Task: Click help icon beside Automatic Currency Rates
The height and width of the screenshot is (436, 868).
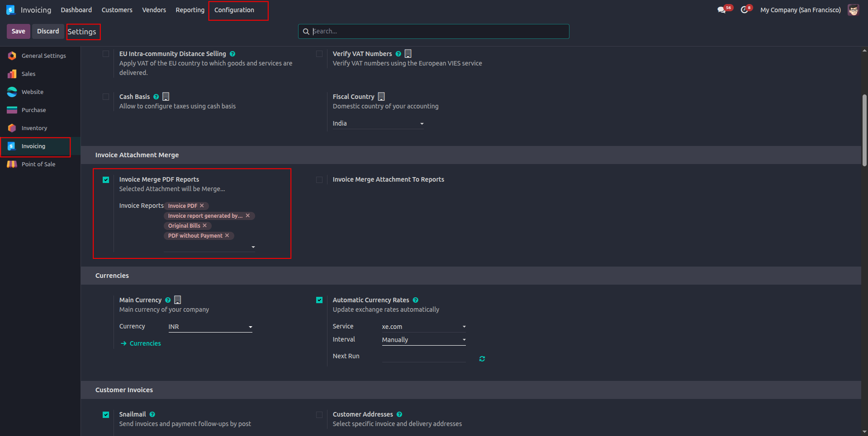Action: 416,300
